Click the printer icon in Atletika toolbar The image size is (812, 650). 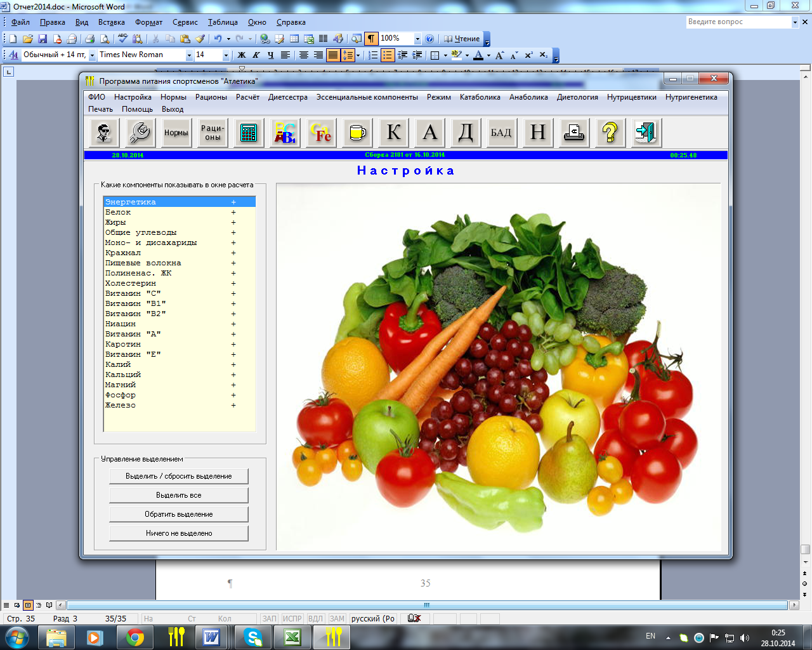click(573, 133)
